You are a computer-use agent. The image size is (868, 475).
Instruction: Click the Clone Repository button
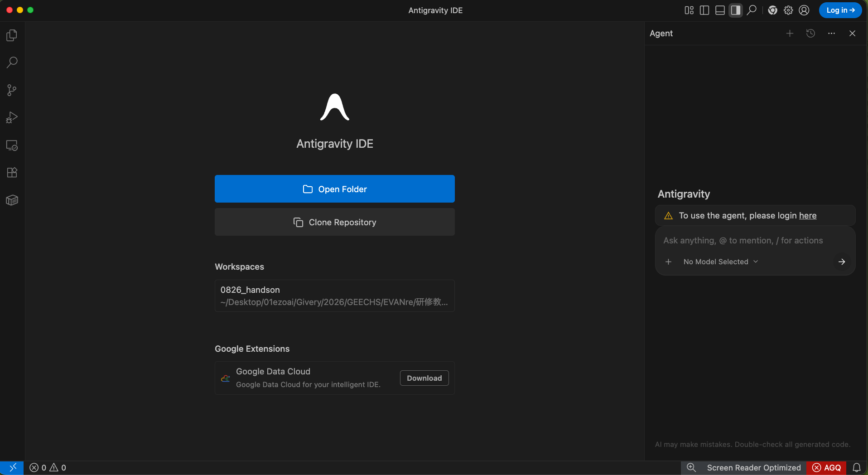[x=335, y=222]
